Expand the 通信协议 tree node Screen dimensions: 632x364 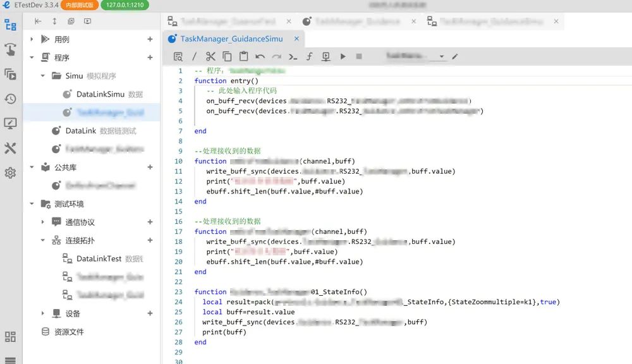43,222
